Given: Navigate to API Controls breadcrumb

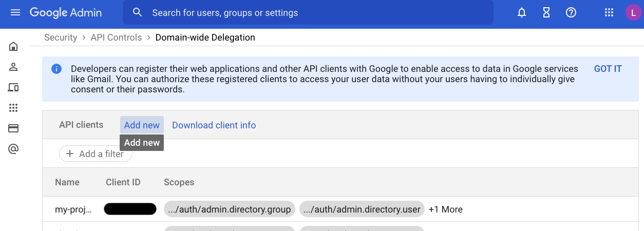Looking at the screenshot, I should pyautogui.click(x=116, y=37).
